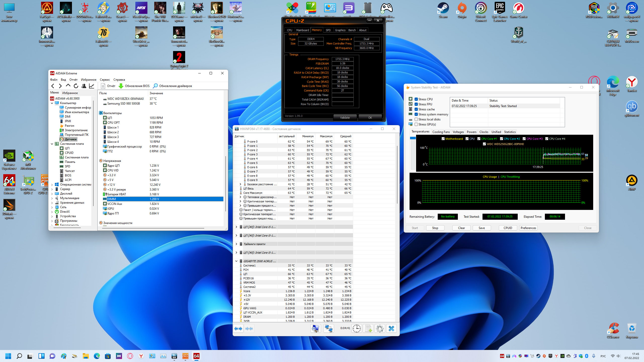The image size is (644, 362).
Task: Expand Операционная система tree node
Action: (x=52, y=185)
